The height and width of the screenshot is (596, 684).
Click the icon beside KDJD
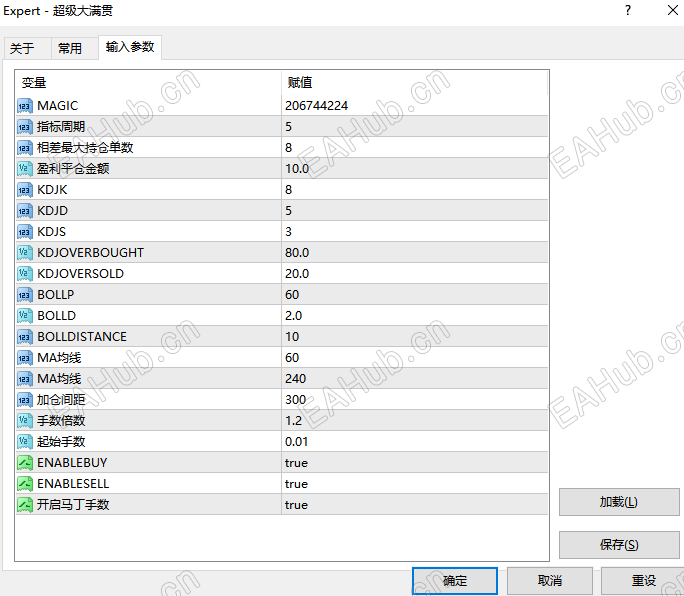tap(24, 211)
